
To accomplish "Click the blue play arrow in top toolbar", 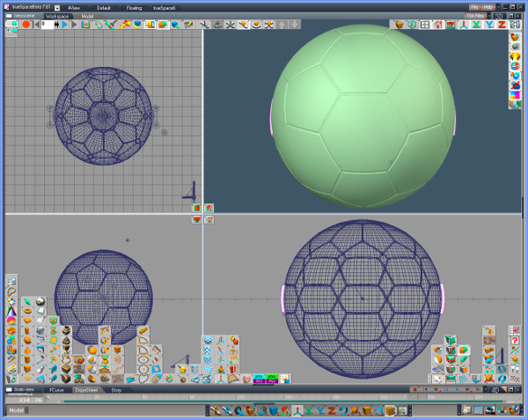I will (63, 25).
